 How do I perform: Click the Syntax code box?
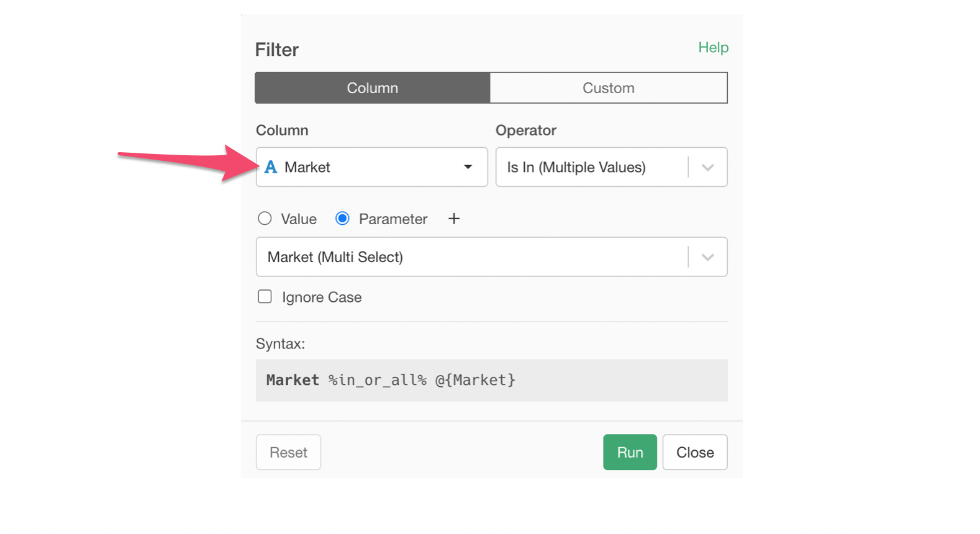point(491,380)
